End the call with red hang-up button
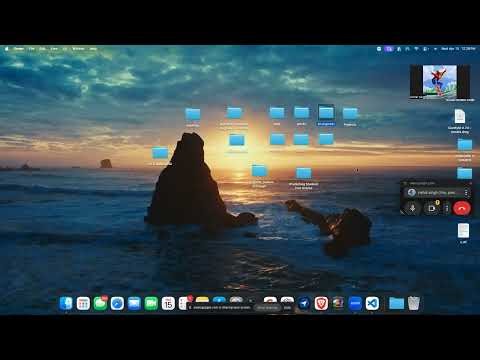The image size is (480, 360). [462, 209]
